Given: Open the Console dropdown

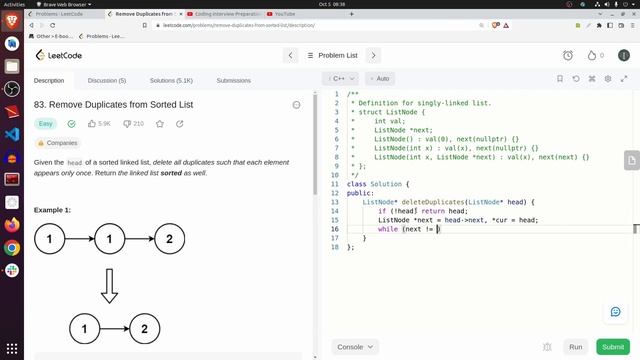Looking at the screenshot, I should click(355, 347).
